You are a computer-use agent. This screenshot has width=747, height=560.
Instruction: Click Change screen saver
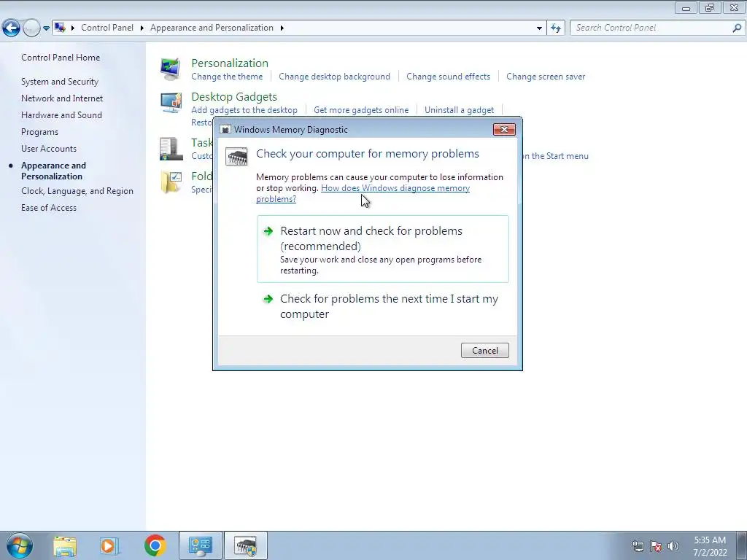(x=546, y=77)
